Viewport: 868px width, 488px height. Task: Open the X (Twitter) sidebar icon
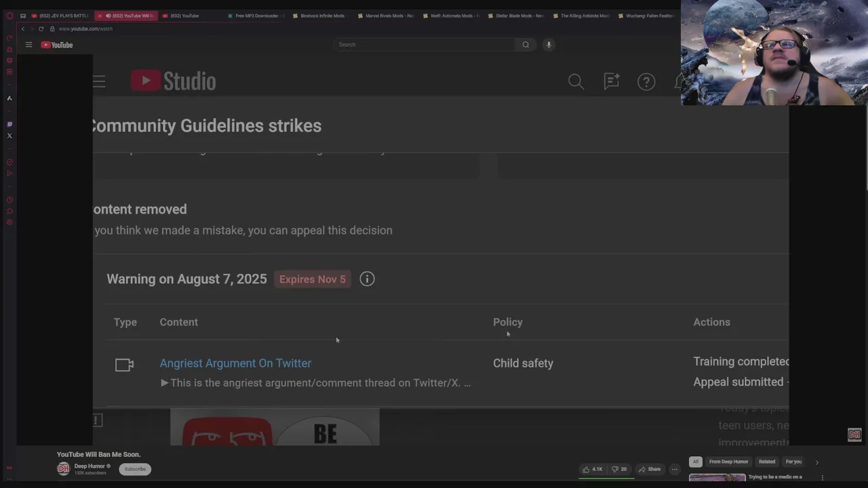[x=9, y=136]
